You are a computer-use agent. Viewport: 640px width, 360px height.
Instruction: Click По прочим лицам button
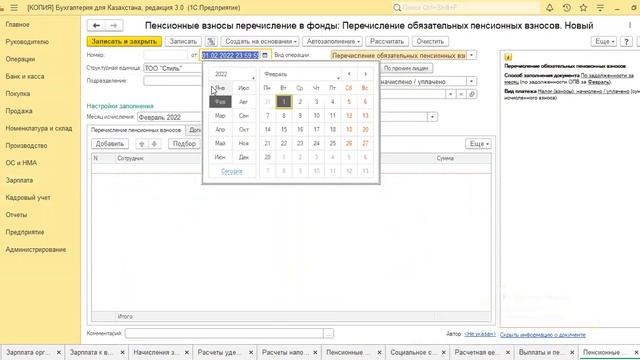(406, 68)
